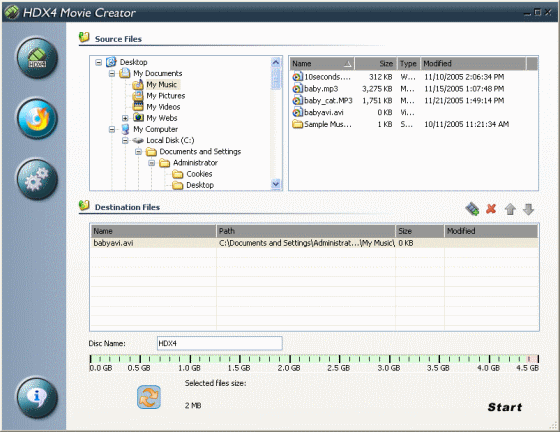
Task: Click destination list Modified column header
Action: point(491,231)
